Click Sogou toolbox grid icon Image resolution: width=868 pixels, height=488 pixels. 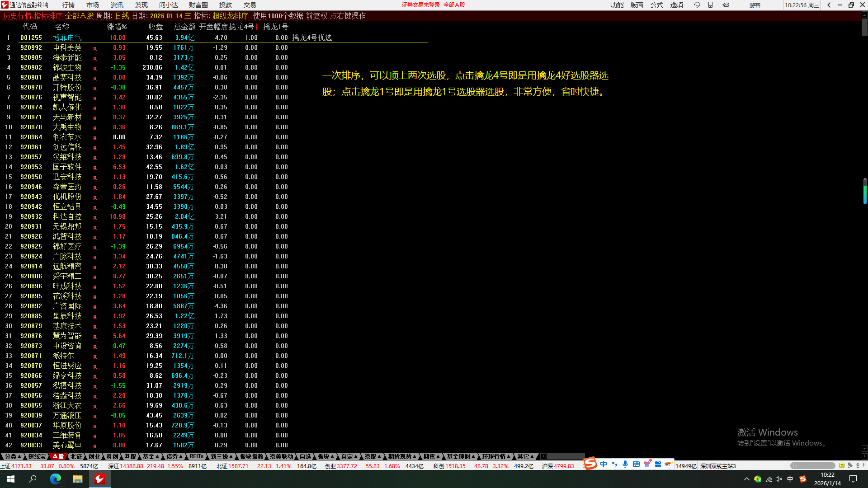(x=658, y=464)
